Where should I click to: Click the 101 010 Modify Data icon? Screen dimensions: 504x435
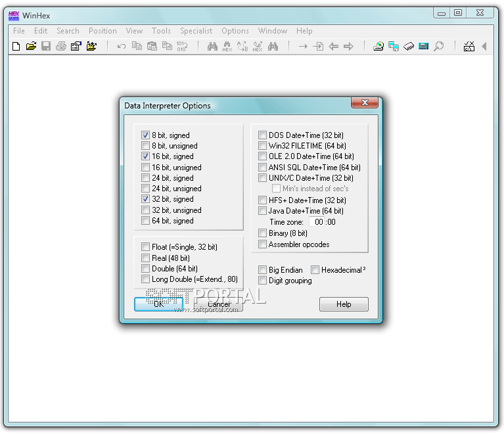pyautogui.click(x=182, y=46)
